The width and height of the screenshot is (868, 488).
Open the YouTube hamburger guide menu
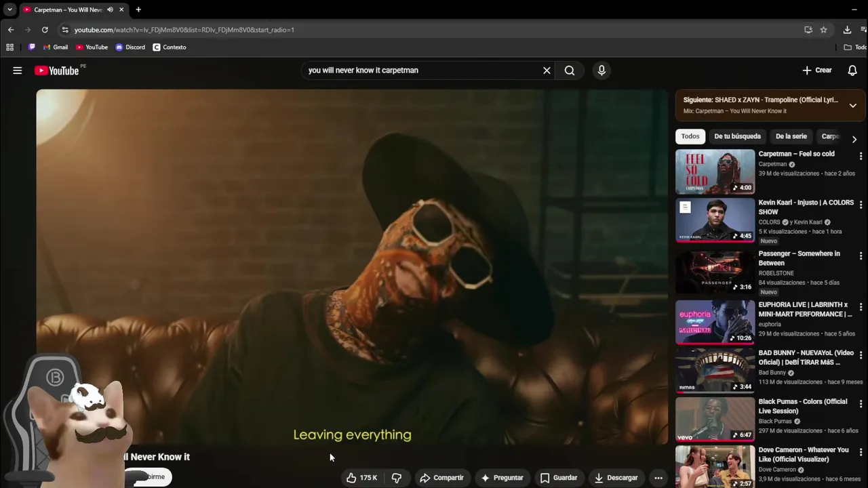tap(18, 70)
